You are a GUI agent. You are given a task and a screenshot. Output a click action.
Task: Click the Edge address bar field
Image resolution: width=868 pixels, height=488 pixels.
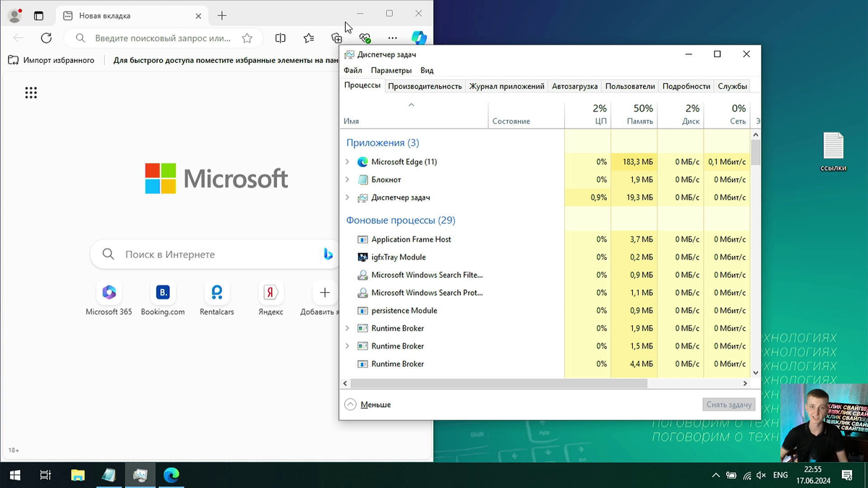(x=162, y=38)
